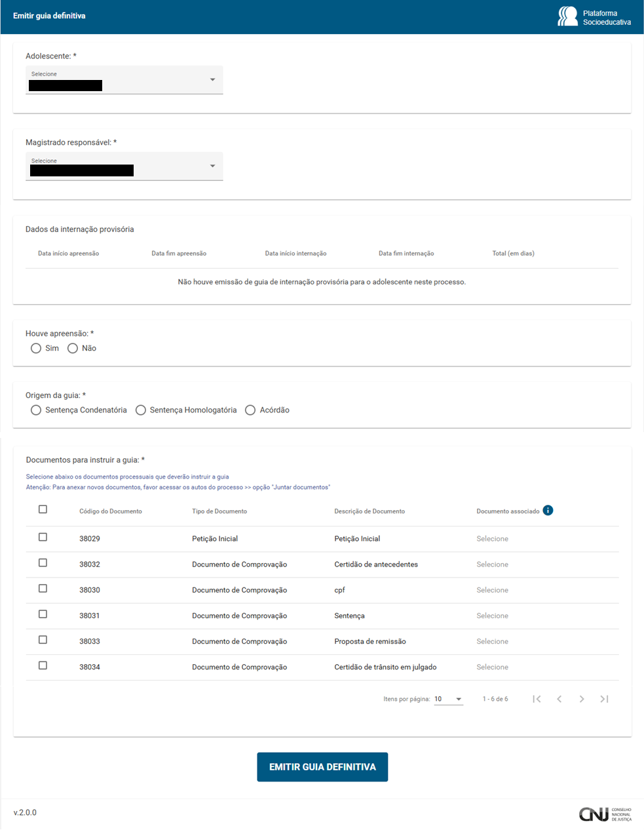Go to first page of documents
This screenshot has height=830, width=644.
coord(537,699)
